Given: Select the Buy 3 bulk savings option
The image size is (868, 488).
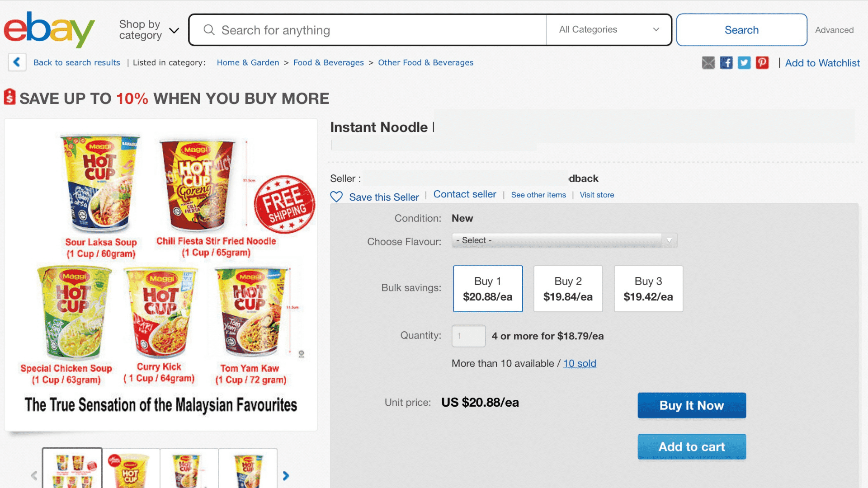Looking at the screenshot, I should click(x=648, y=289).
